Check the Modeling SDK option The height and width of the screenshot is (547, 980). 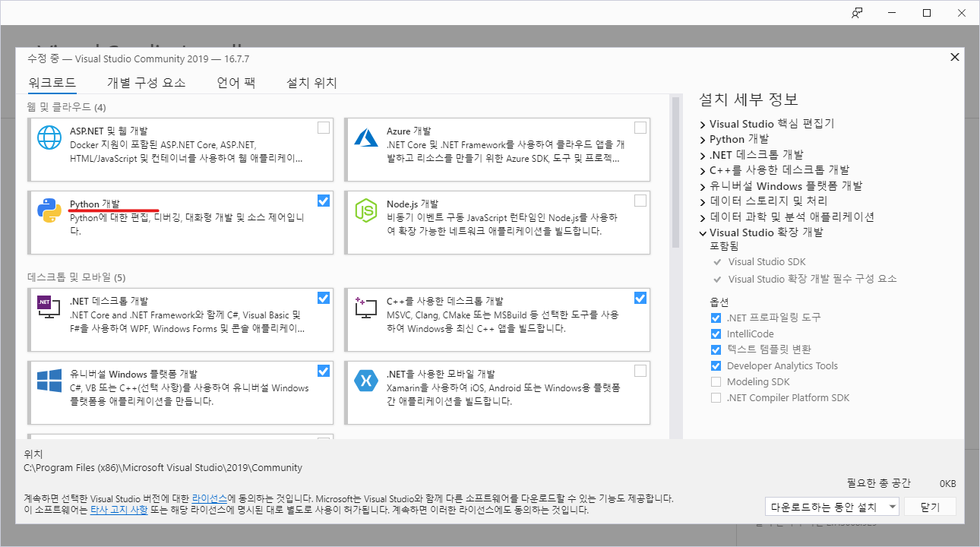[x=716, y=381]
